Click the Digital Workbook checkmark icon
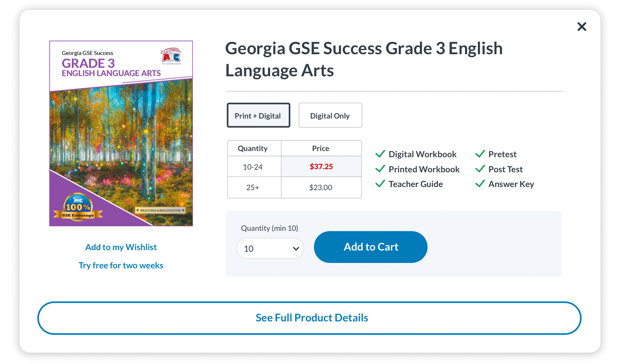 [x=380, y=154]
